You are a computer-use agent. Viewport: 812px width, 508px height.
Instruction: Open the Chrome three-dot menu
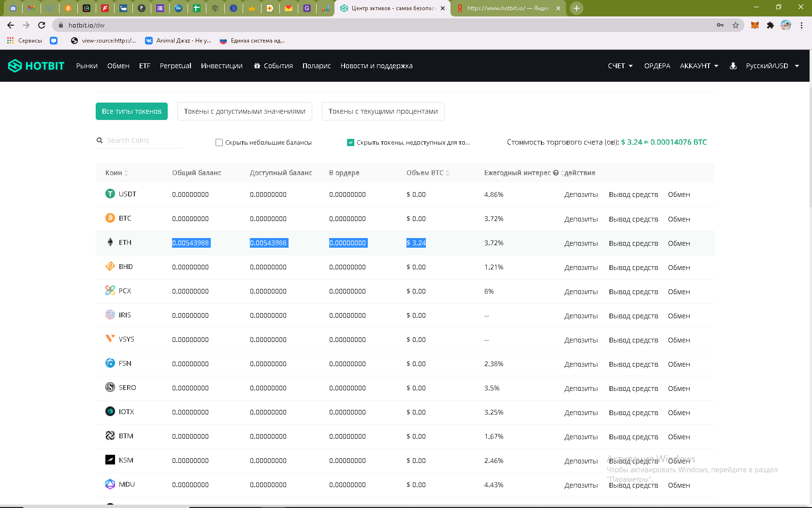802,25
